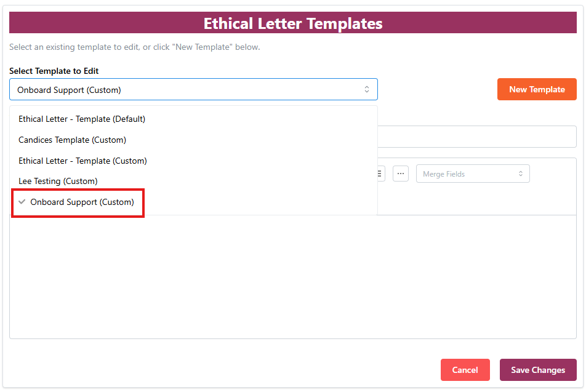Viewport: 586px width, 392px height.
Task: Click the partially hidden list formatting icon
Action: tap(381, 174)
